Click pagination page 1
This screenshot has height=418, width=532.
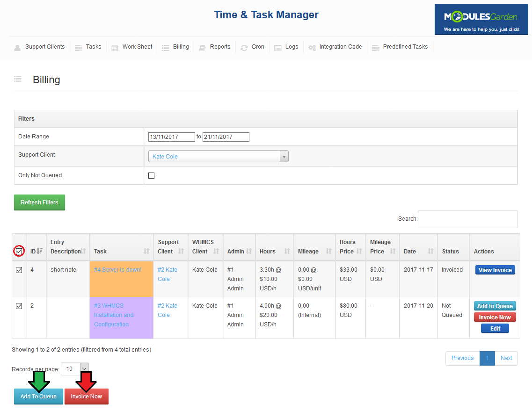(487, 358)
